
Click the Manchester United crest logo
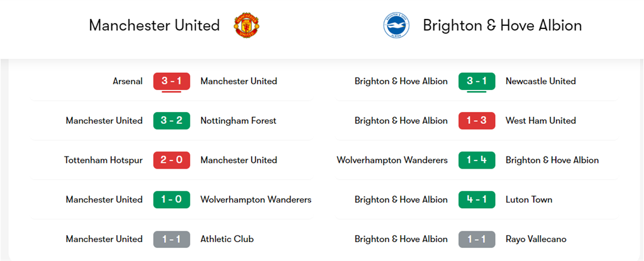pyautogui.click(x=248, y=26)
